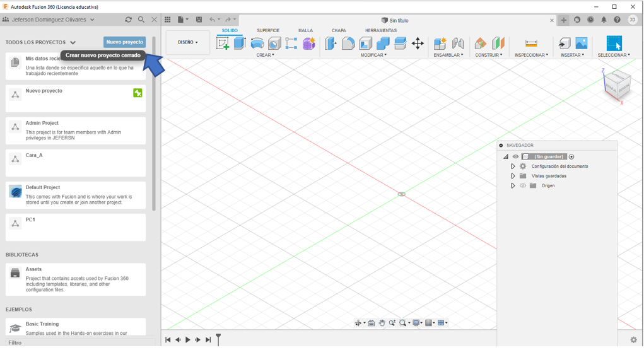Select the Sin título document tab

pyautogui.click(x=394, y=20)
